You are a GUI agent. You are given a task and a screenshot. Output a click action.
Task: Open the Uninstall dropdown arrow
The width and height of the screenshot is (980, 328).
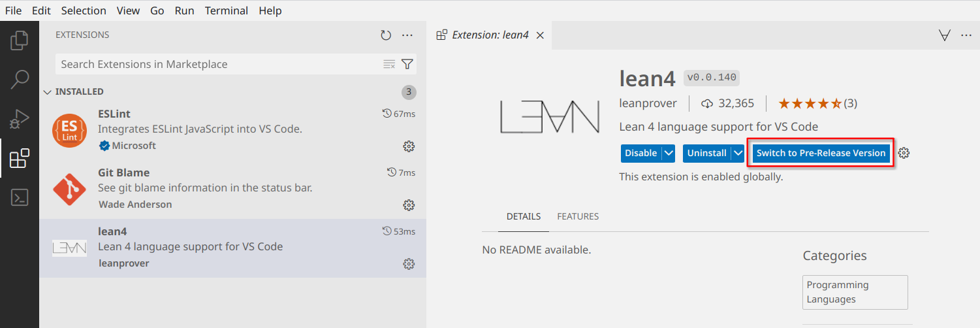click(x=738, y=153)
